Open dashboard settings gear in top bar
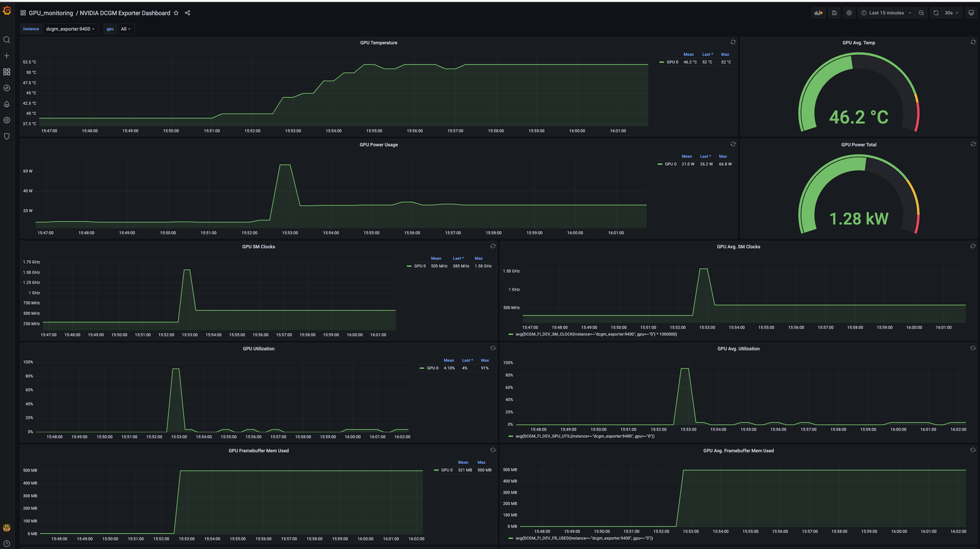 pyautogui.click(x=849, y=13)
